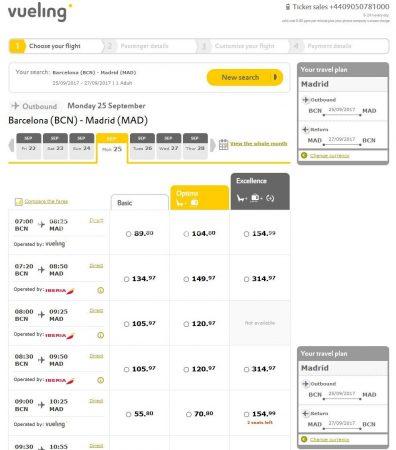The image size is (396, 450).
Task: Click previous dates arrow before Fri 22
Action: (12, 146)
